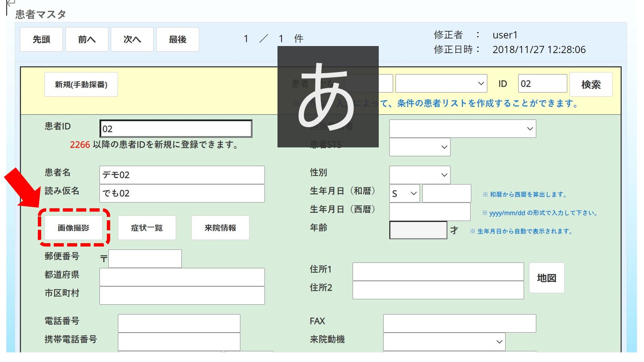Open 来院情報 visit information
Viewport: 644px width, 362px height.
[x=220, y=228]
